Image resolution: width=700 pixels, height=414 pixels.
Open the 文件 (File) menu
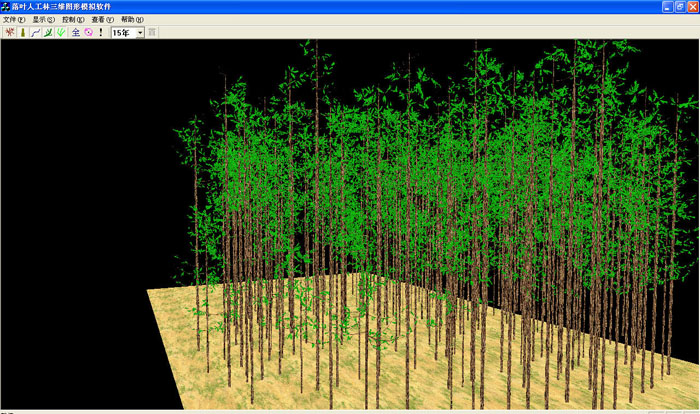pos(14,19)
